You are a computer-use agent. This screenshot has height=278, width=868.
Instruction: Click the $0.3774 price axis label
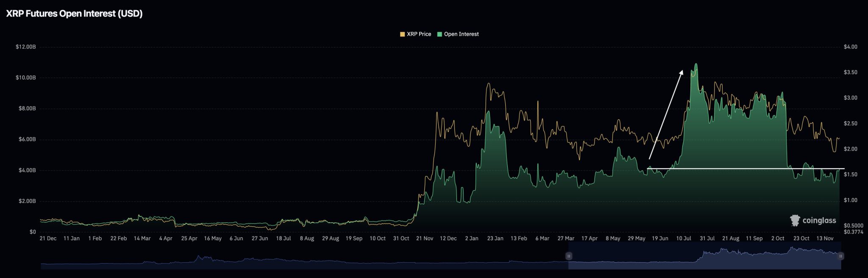854,232
